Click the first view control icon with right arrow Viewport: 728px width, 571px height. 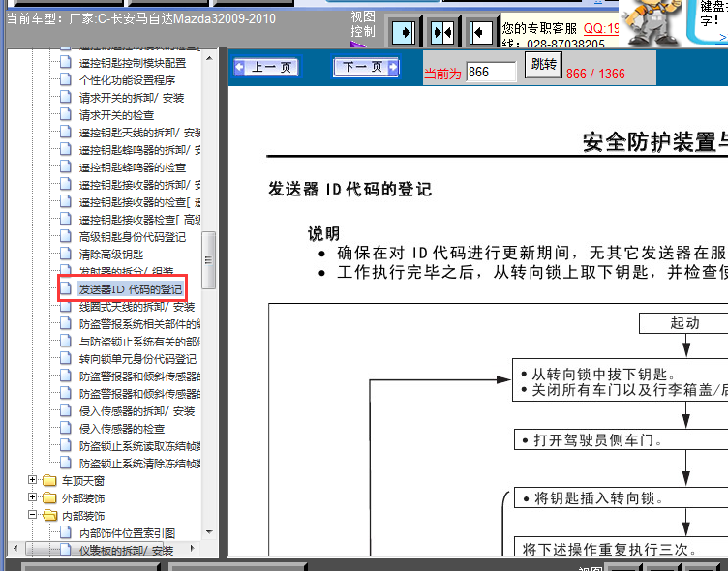click(x=405, y=32)
